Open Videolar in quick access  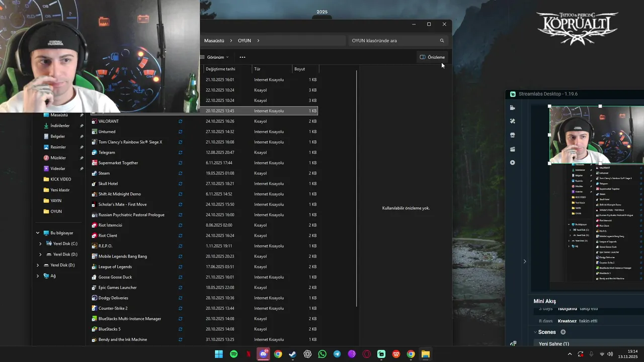tap(58, 168)
